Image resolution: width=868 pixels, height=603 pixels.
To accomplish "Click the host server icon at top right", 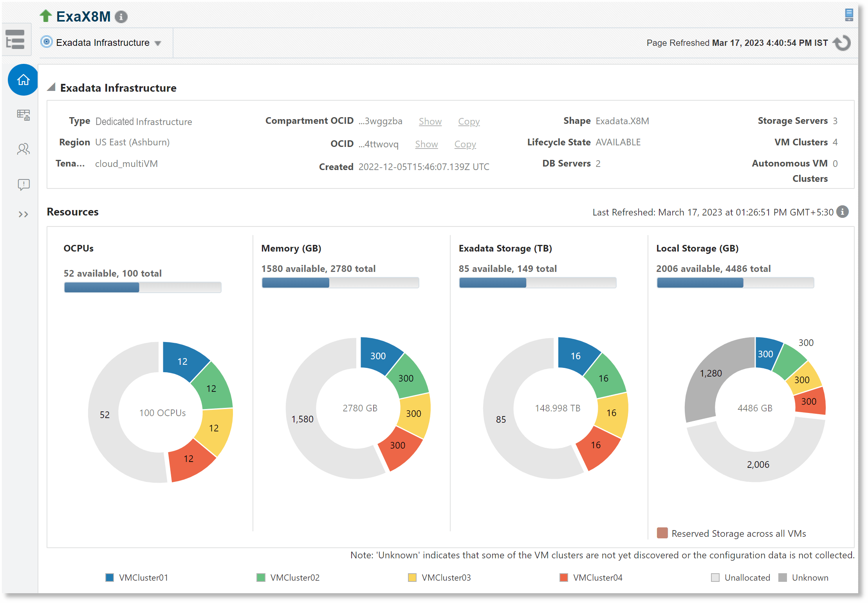I will [848, 15].
